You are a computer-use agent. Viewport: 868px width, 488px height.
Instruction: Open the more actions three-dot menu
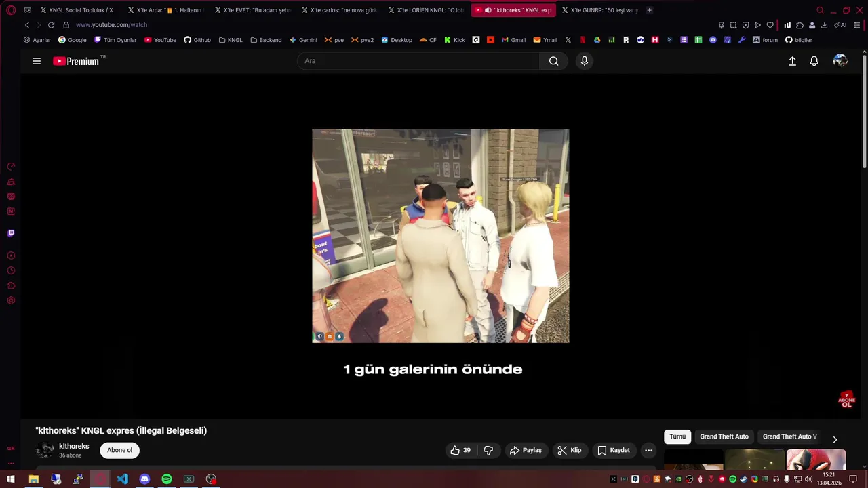tap(648, 450)
